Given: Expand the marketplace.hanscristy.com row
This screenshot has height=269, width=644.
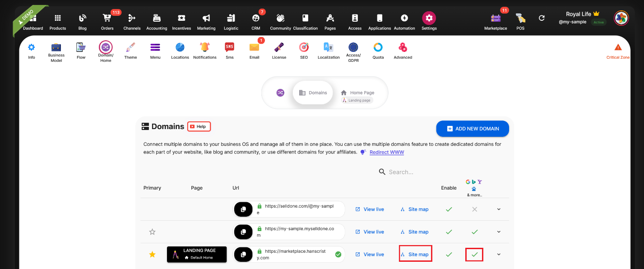Looking at the screenshot, I should tap(499, 255).
